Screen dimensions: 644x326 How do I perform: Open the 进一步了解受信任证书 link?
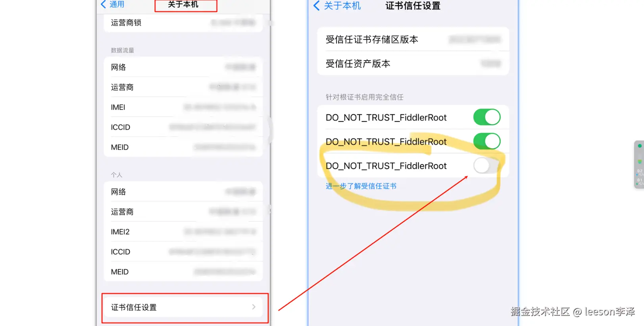pyautogui.click(x=361, y=186)
